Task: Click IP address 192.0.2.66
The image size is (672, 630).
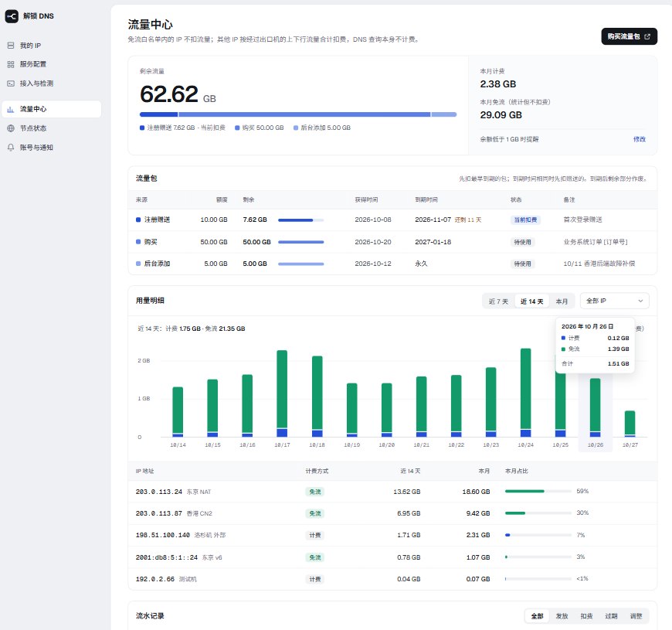Action: coord(155,579)
